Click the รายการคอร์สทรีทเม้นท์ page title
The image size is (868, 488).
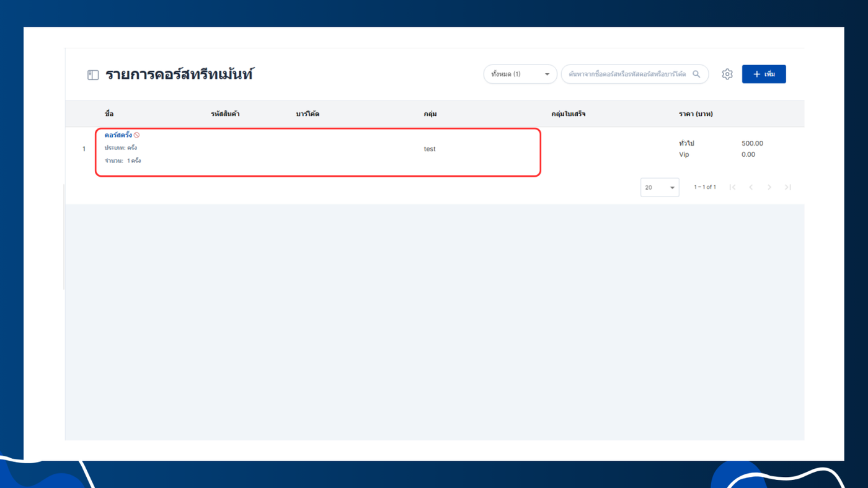(x=180, y=75)
